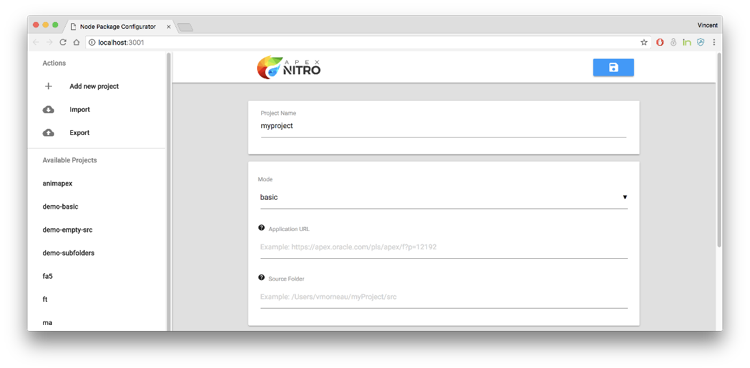
Task: Select the Node Package Configurator tab
Action: pyautogui.click(x=119, y=27)
